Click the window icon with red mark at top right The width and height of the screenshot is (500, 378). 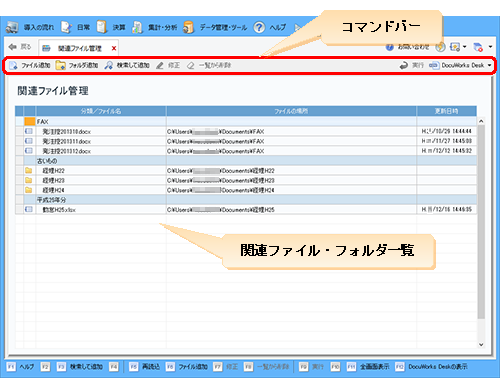tap(478, 47)
